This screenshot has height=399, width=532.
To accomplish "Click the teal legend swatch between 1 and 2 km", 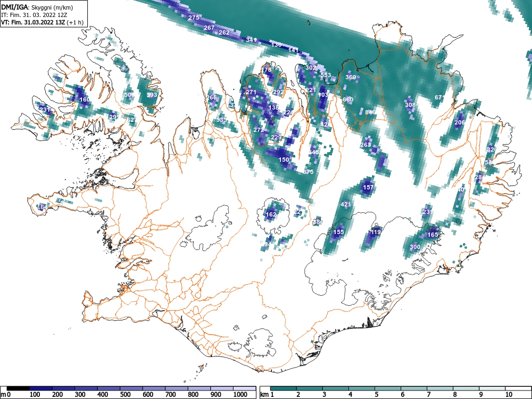I will [x=284, y=388].
